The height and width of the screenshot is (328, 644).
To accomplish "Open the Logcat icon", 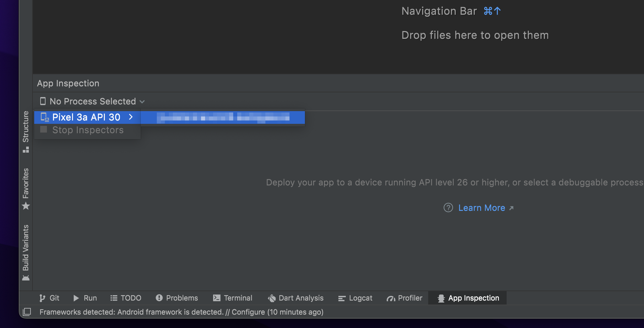I will click(x=341, y=298).
